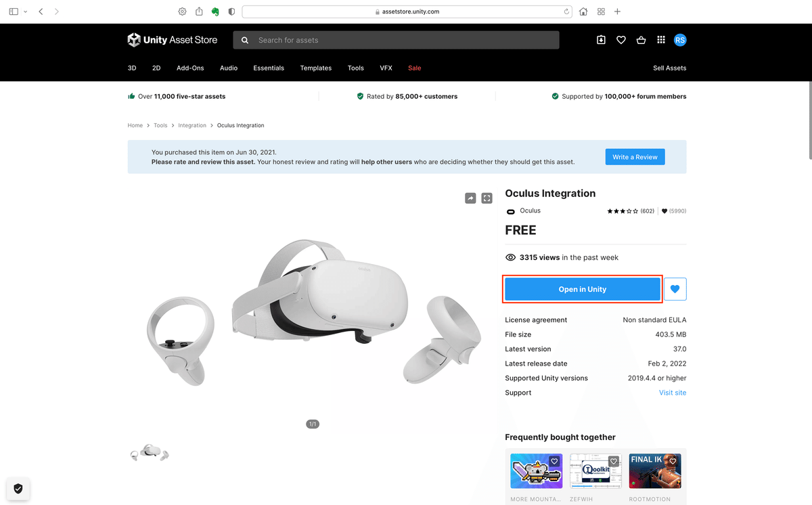Open the Unity apps grid icon
Screen dimensions: 812x505
coord(661,40)
